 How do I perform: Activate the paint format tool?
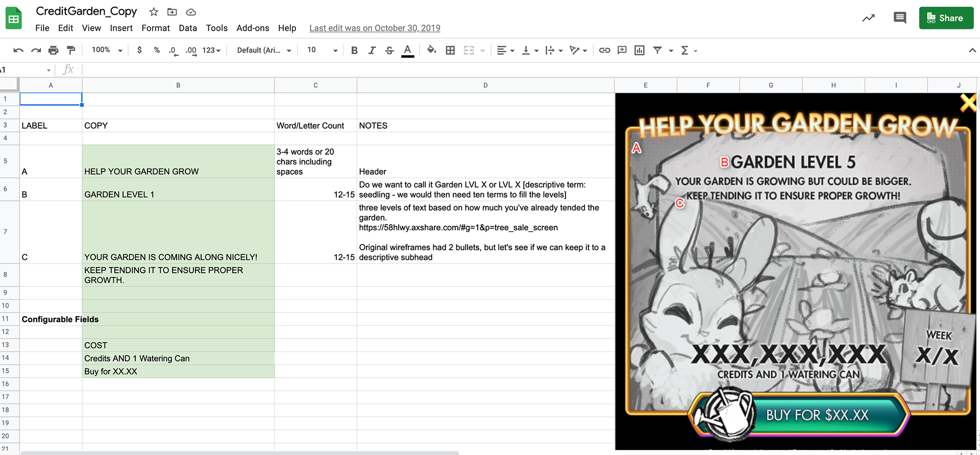coord(71,50)
